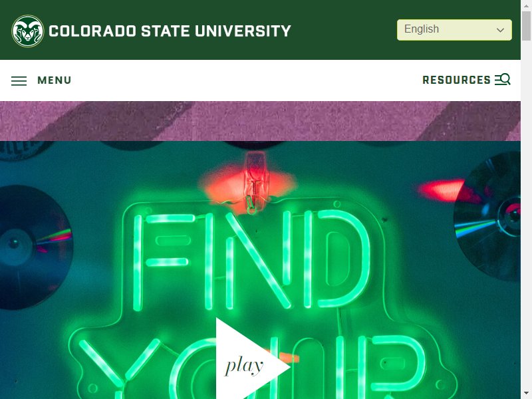Click the scrollbar up arrow

526,5
